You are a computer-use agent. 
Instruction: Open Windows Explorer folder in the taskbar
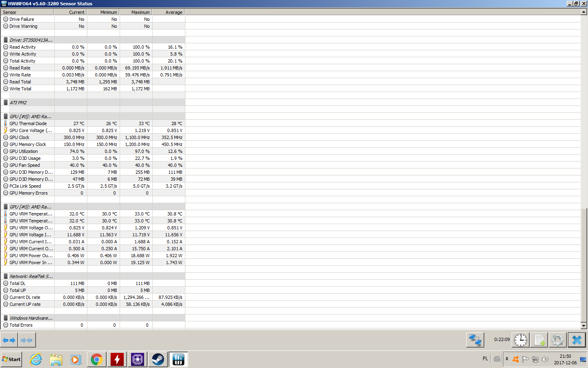point(56,359)
